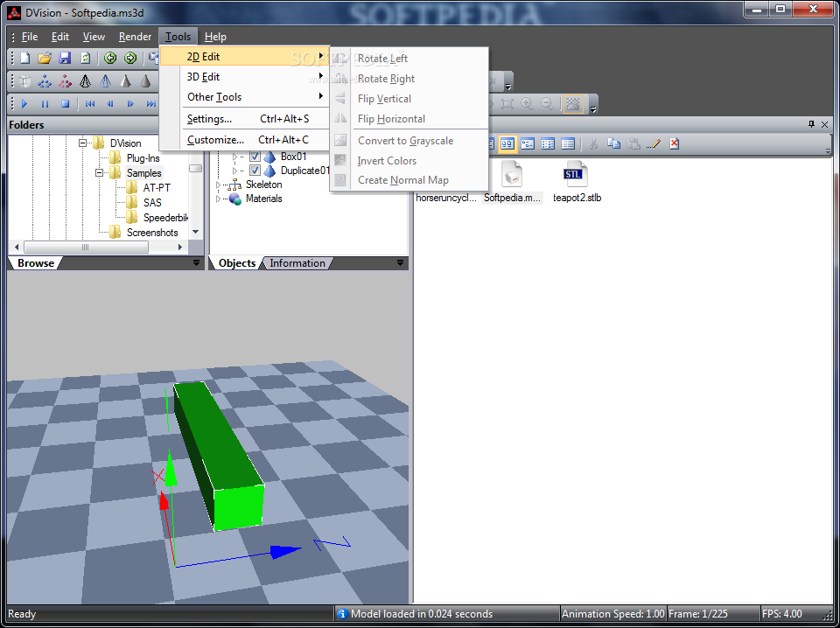Click the Reload file icon

[85, 58]
